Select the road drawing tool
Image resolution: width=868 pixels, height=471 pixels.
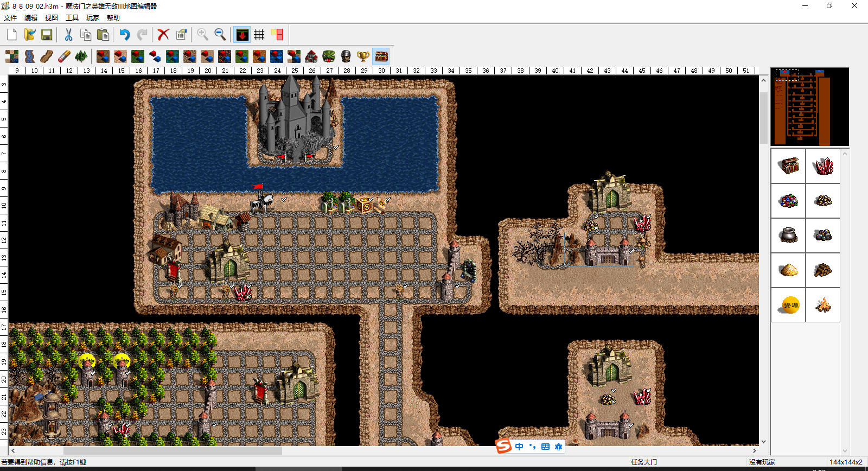click(47, 56)
